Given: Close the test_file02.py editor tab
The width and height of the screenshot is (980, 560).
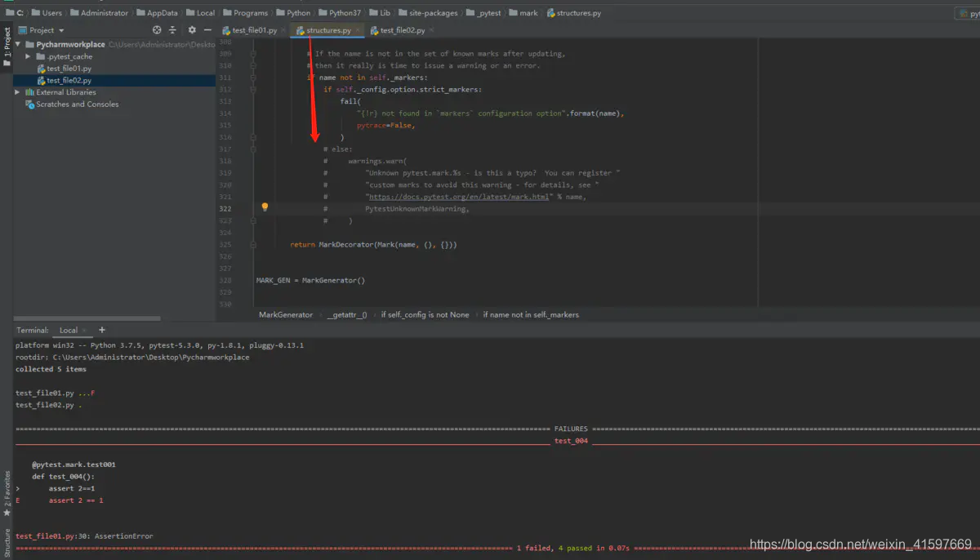Looking at the screenshot, I should [432, 30].
